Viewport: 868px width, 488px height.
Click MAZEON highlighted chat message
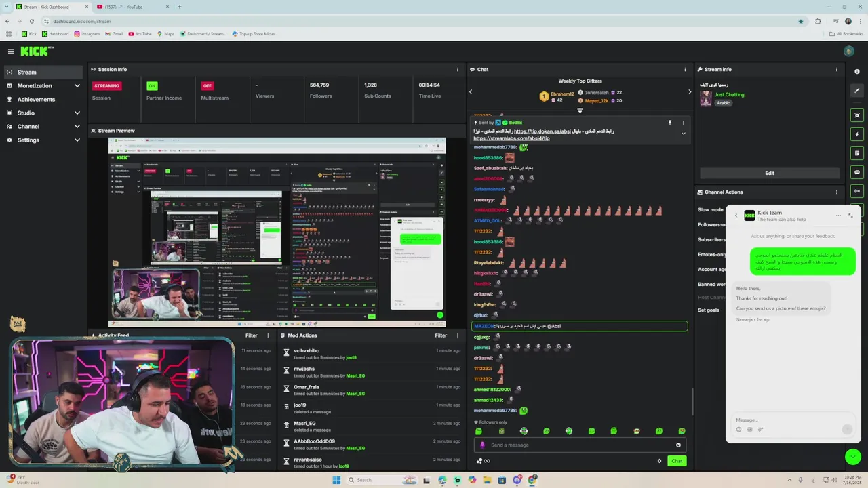tap(580, 326)
